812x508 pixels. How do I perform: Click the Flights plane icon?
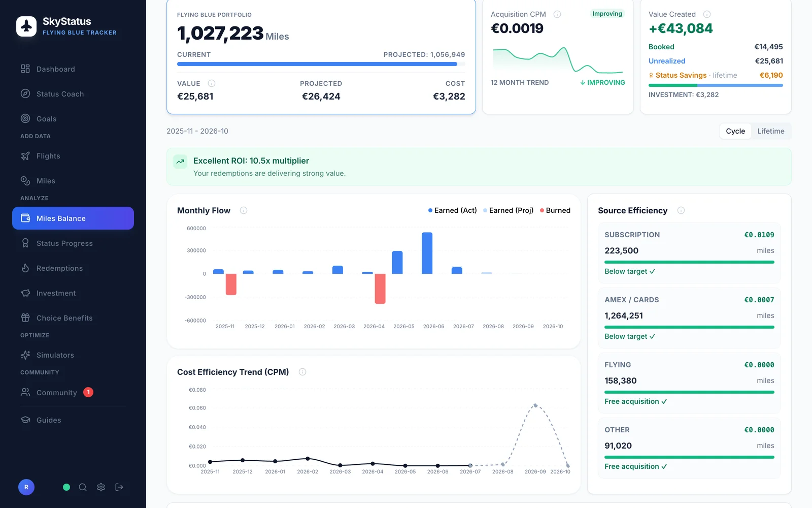click(x=25, y=156)
